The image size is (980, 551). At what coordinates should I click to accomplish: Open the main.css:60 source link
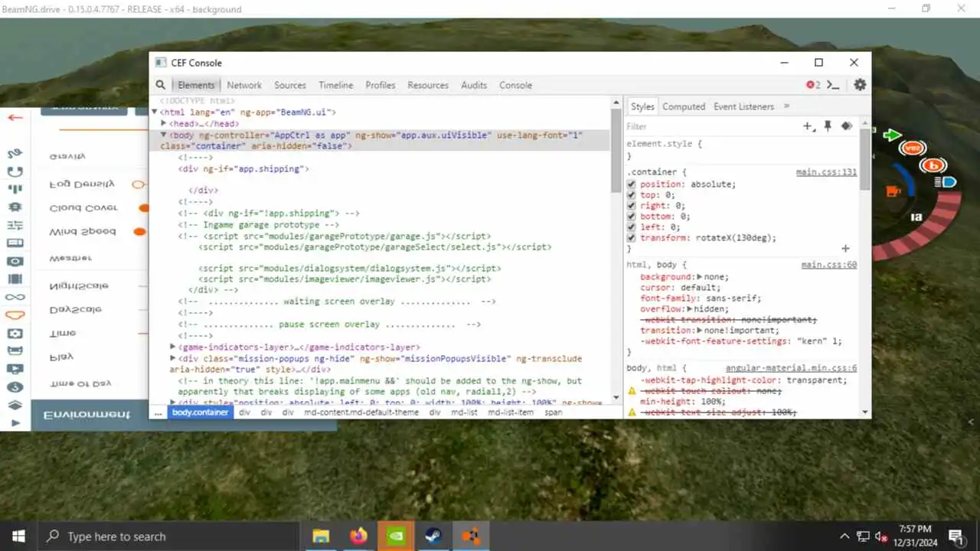[829, 265]
